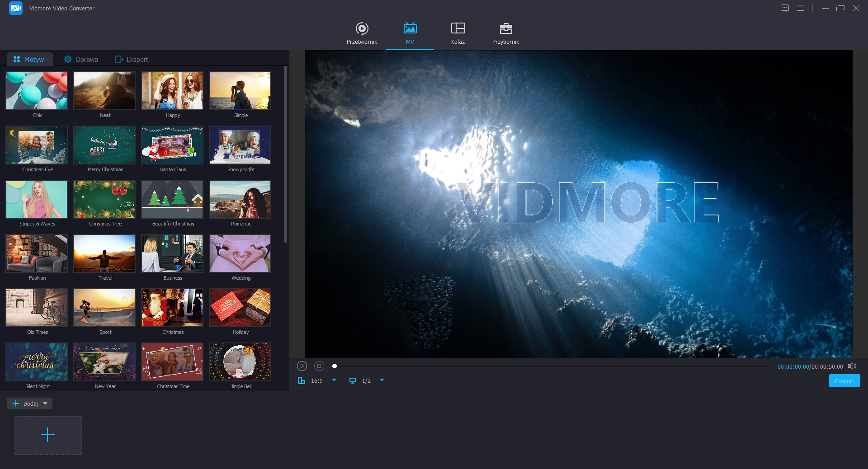Screen dimensions: 868x469
Task: Click the 00:00:00.00 current time readout
Action: pos(793,367)
